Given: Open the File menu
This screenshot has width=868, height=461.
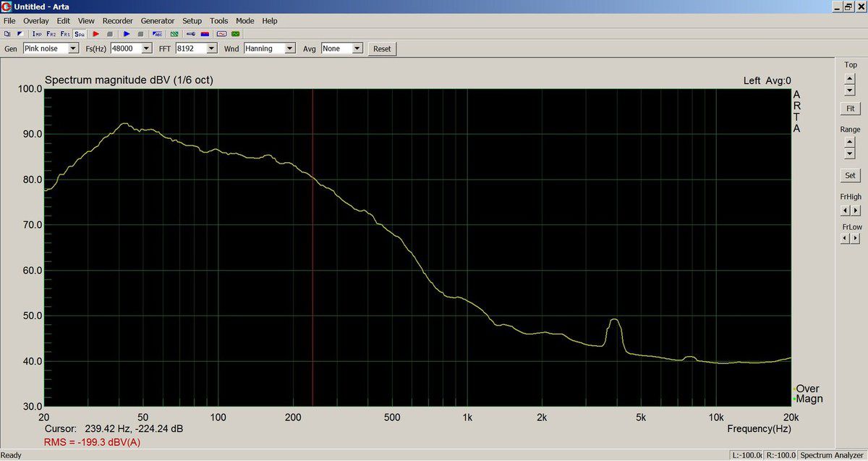Looking at the screenshot, I should [x=9, y=21].
